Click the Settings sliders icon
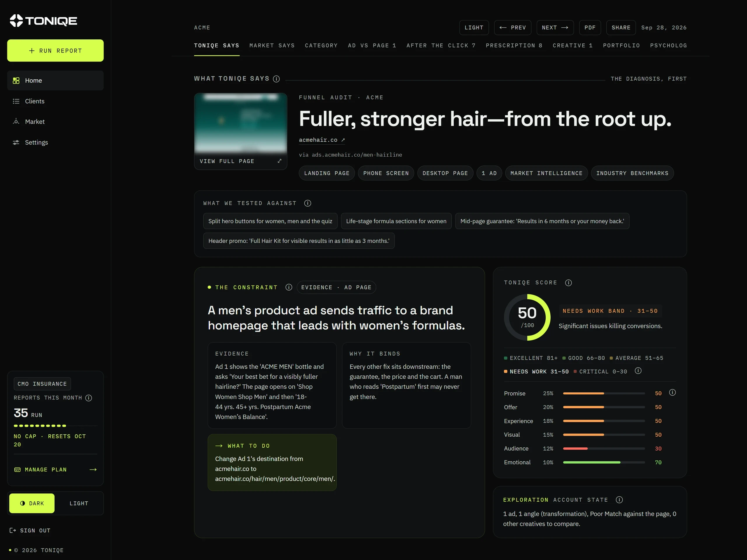 (16, 142)
